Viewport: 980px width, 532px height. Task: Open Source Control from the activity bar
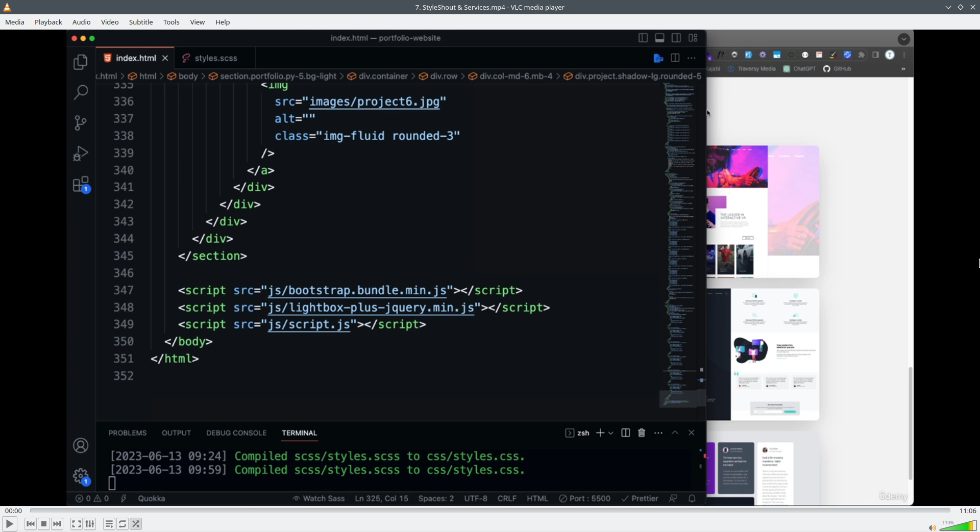[81, 122]
